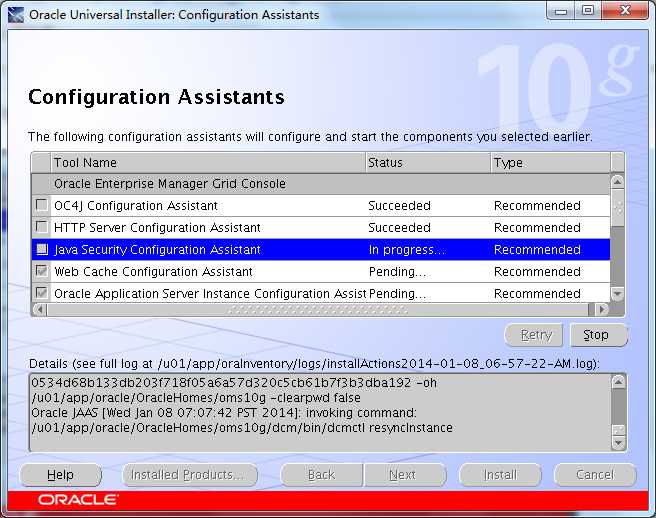This screenshot has height=518, width=656.
Task: Uncheck Web Cache Configuration Assistant checkbox
Action: 41,271
